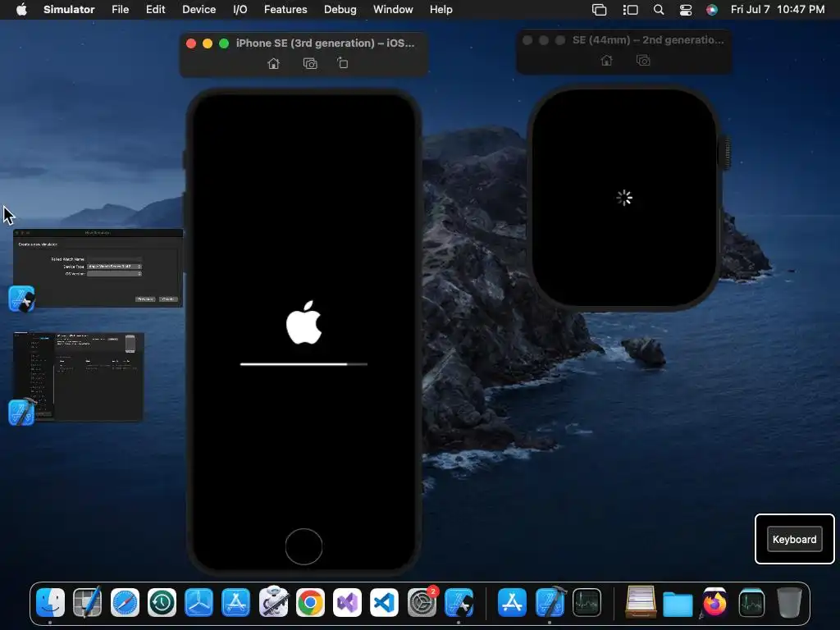Open the I/O menu
Screen dimensions: 840x630
click(x=240, y=10)
